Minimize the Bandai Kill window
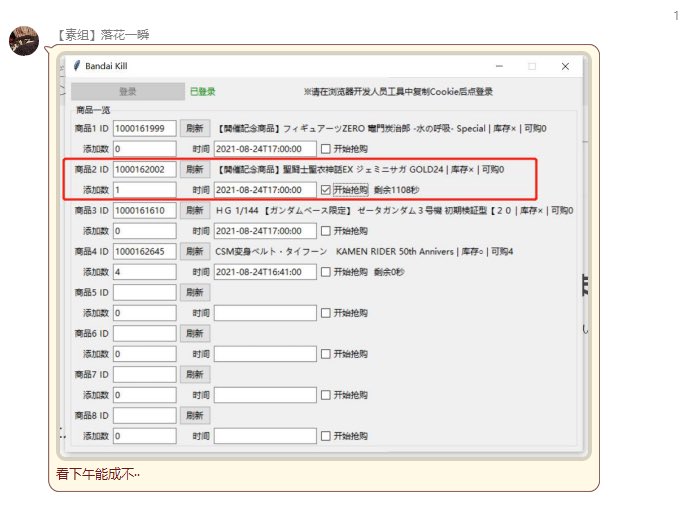Screen dimensions: 680x506 pos(499,66)
